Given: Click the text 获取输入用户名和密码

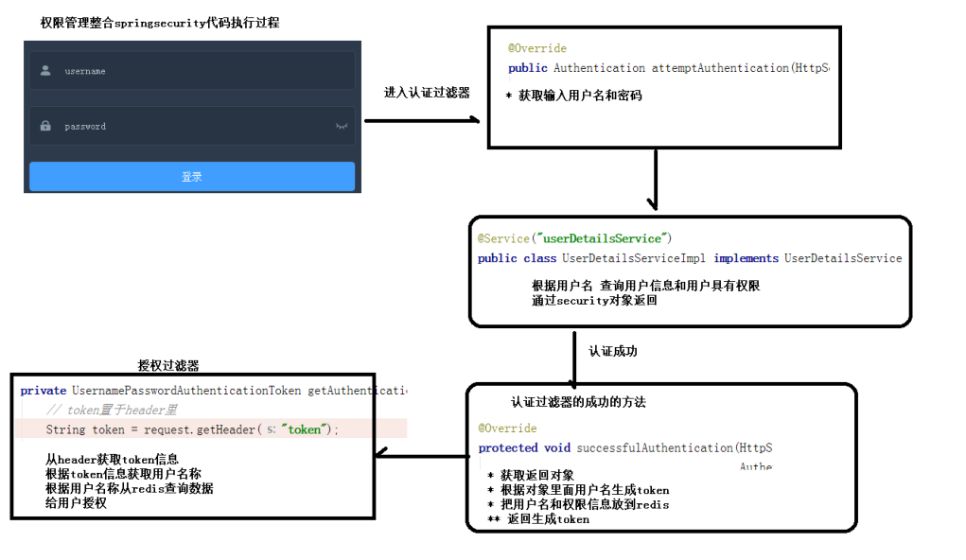Looking at the screenshot, I should pyautogui.click(x=580, y=96).
